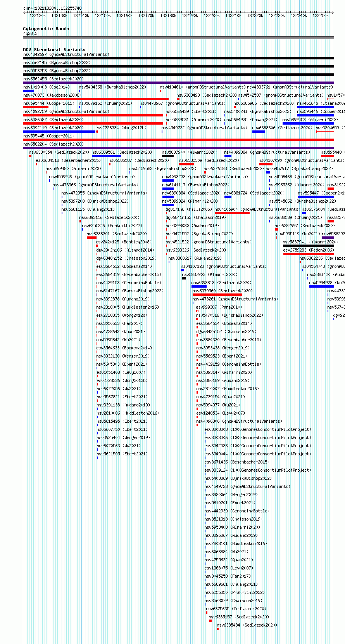Click nsv4333761 gnomAD variant label
Image resolution: width=345 pixels, height=644 pixels.
(290, 87)
